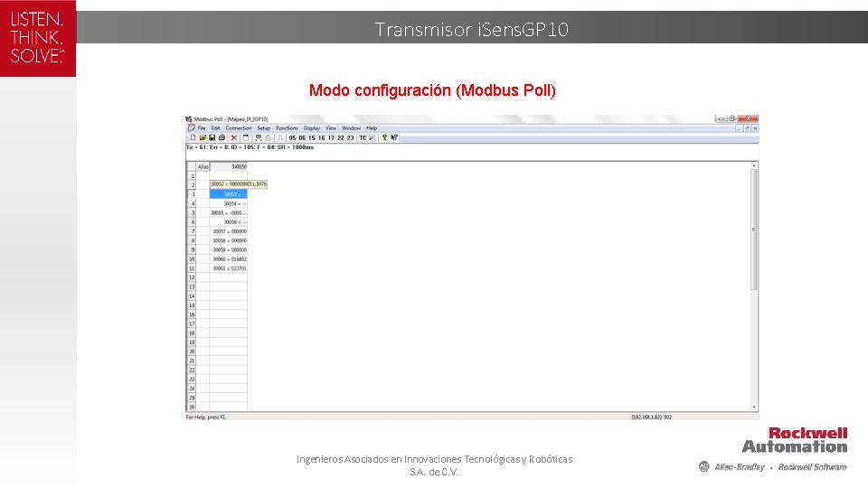Click row header number 26
The image size is (868, 488).
[192, 407]
